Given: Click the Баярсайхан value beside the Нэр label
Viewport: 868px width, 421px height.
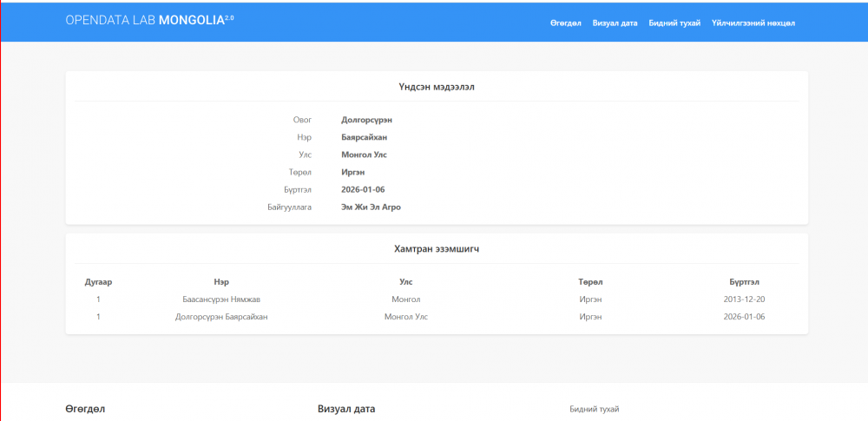Looking at the screenshot, I should (x=365, y=137).
